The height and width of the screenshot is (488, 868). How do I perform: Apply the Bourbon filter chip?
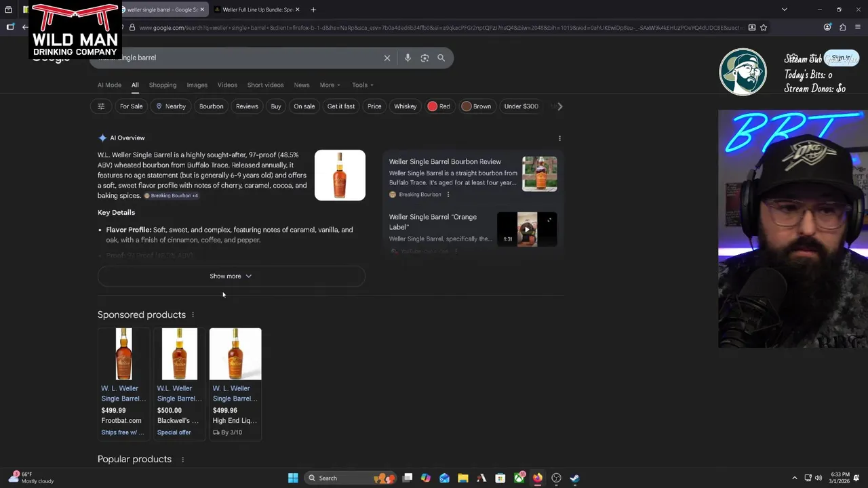click(211, 106)
